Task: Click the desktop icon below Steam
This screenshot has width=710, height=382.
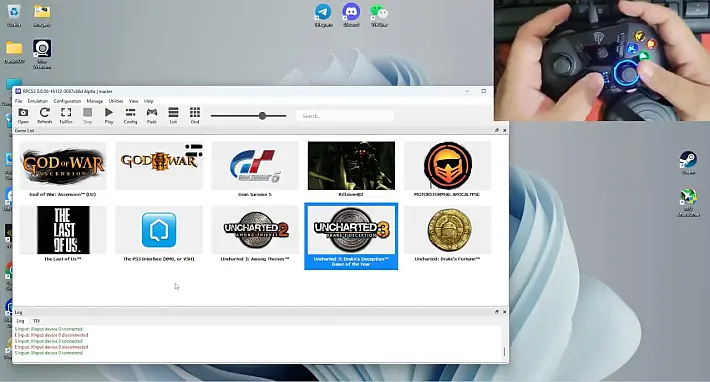Action: (688, 203)
